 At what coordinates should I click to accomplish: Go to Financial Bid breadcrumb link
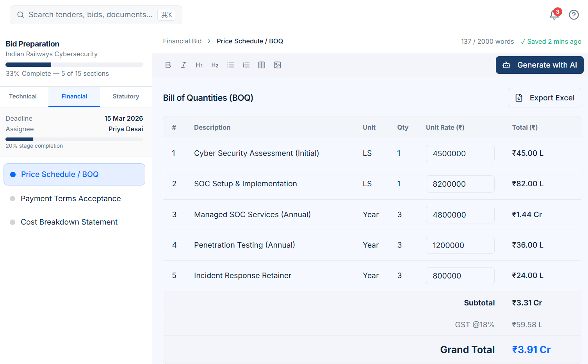(182, 41)
